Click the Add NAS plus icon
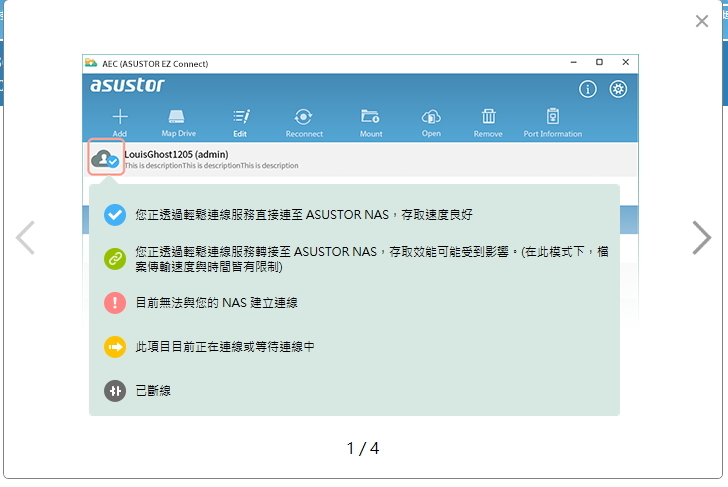728x487 pixels. pyautogui.click(x=120, y=117)
